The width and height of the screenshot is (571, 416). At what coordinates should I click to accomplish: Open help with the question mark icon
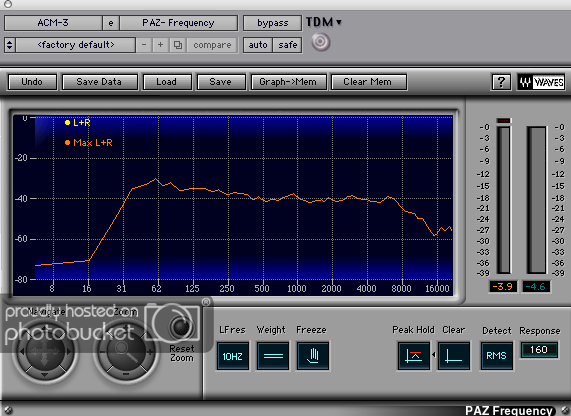[501, 82]
